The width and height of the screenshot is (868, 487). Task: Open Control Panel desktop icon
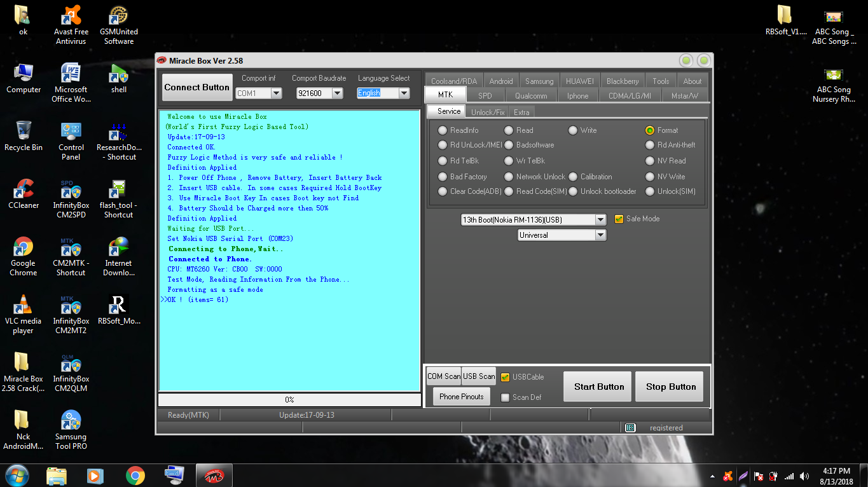71,141
